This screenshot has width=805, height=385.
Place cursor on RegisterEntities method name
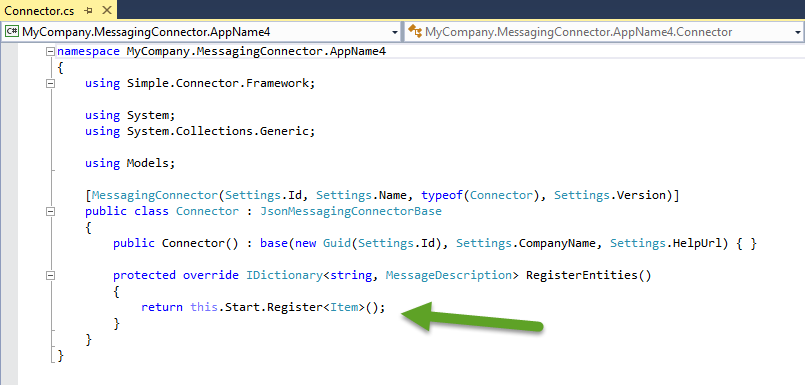pos(581,275)
